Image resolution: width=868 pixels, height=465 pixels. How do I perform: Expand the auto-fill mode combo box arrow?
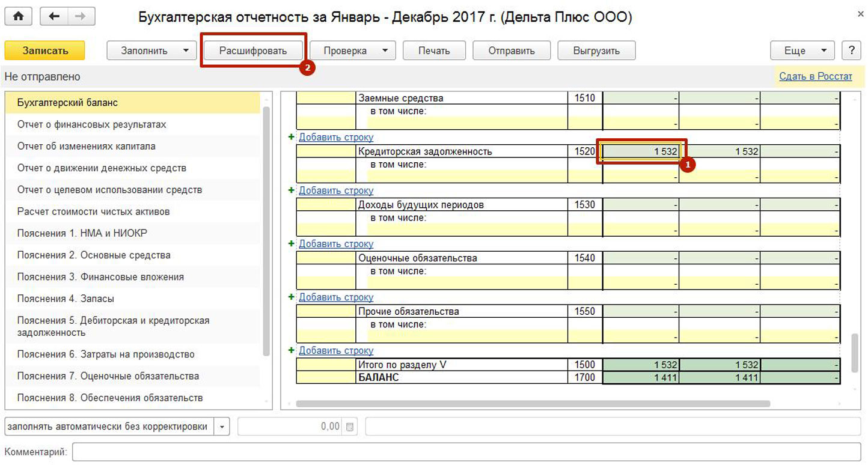[x=222, y=427]
